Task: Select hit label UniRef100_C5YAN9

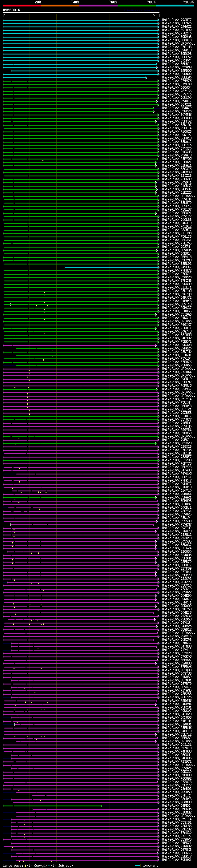Action: click(177, 67)
